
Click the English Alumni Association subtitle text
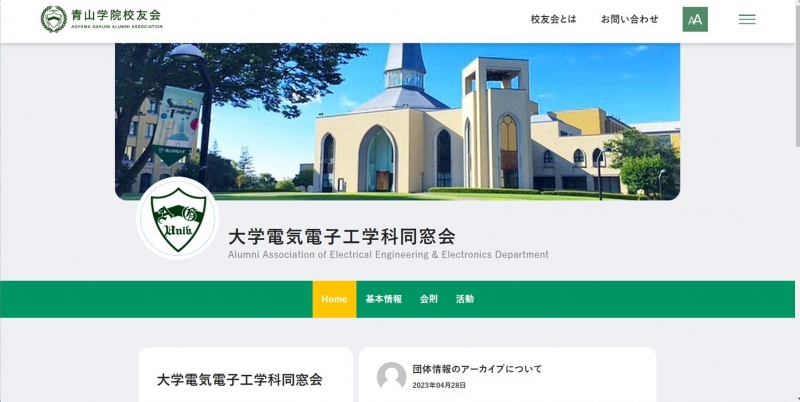pyautogui.click(x=388, y=254)
